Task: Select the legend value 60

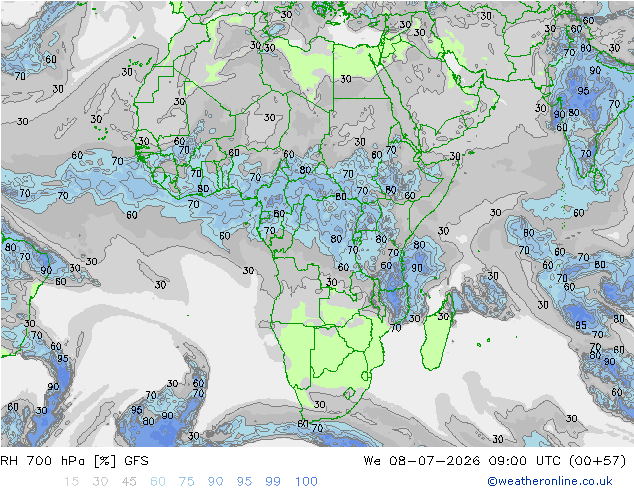Action: [158, 482]
